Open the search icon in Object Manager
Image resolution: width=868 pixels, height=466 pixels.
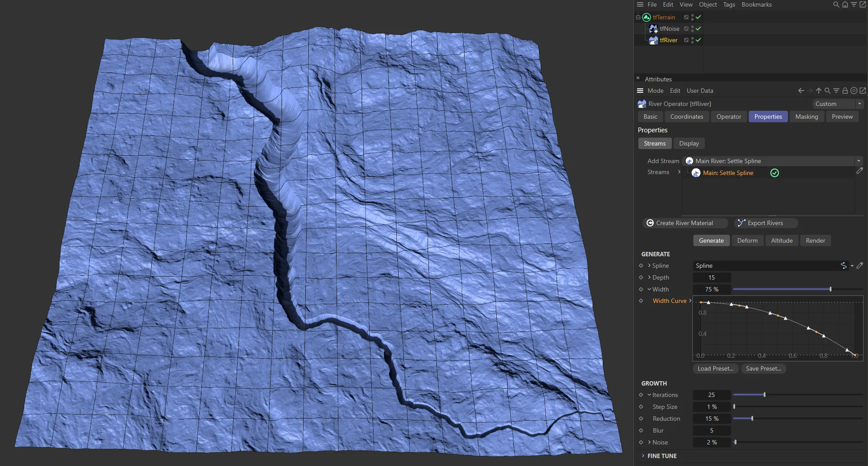pos(835,4)
